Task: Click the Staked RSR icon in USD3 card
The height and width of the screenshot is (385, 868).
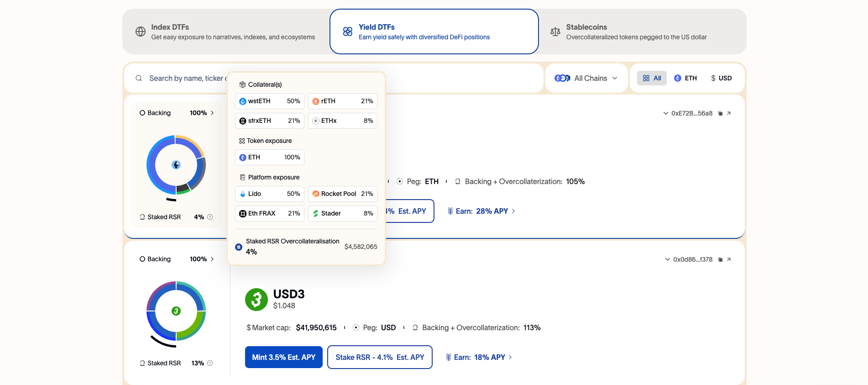Action: tap(142, 363)
